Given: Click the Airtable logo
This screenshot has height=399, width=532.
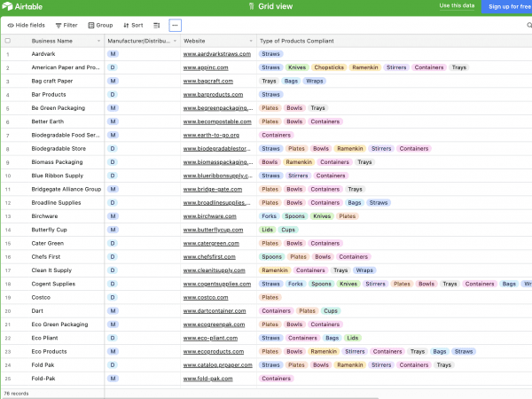Looking at the screenshot, I should (x=22, y=6).
